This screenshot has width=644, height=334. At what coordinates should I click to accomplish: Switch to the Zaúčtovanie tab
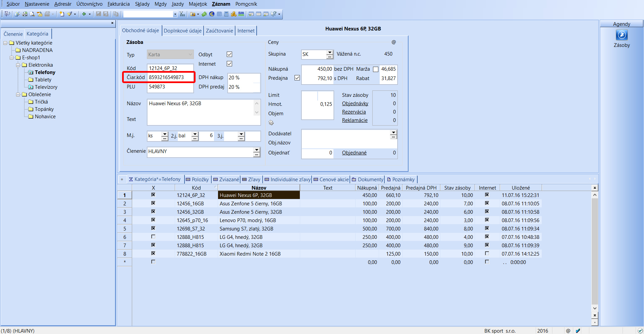(219, 31)
